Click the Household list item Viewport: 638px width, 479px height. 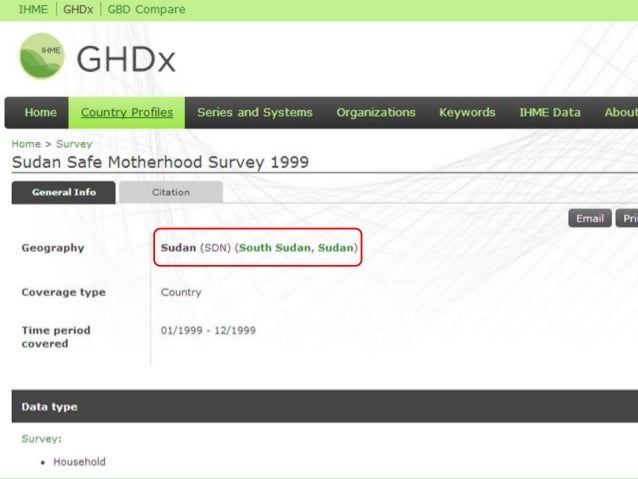tap(79, 462)
